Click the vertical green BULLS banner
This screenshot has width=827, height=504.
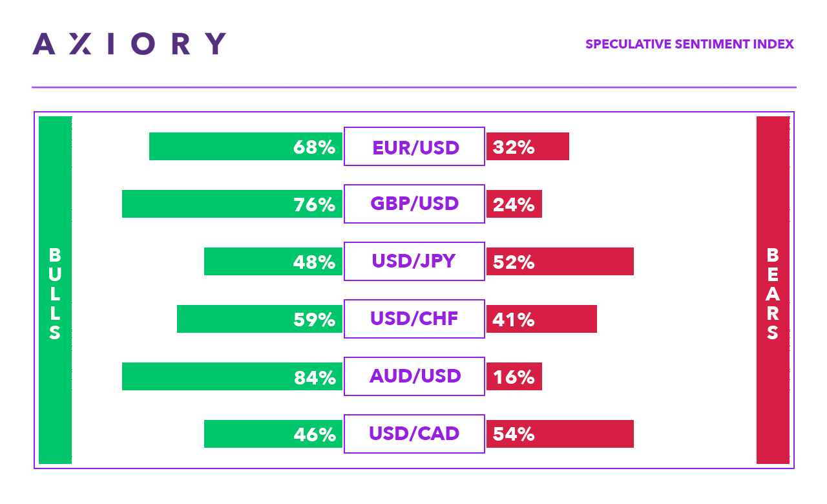point(55,290)
